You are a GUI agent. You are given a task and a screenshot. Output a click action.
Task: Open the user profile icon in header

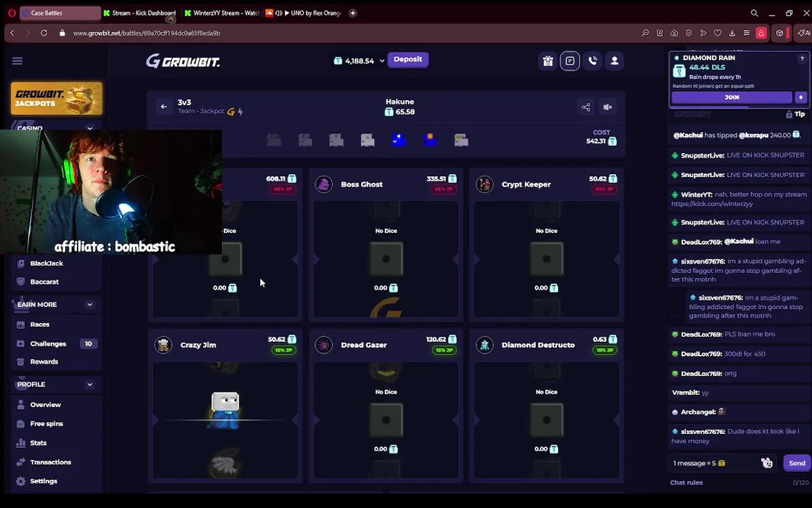[x=615, y=61]
